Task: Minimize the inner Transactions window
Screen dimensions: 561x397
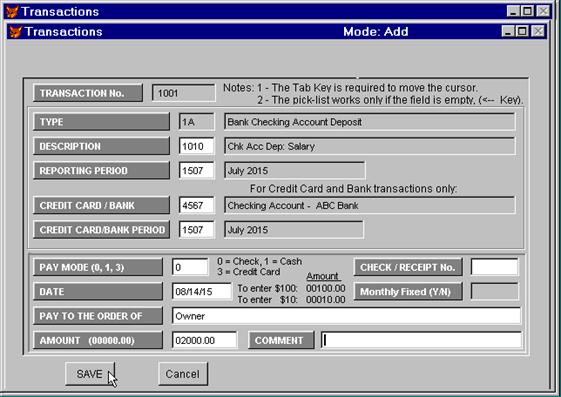Action: (x=508, y=31)
